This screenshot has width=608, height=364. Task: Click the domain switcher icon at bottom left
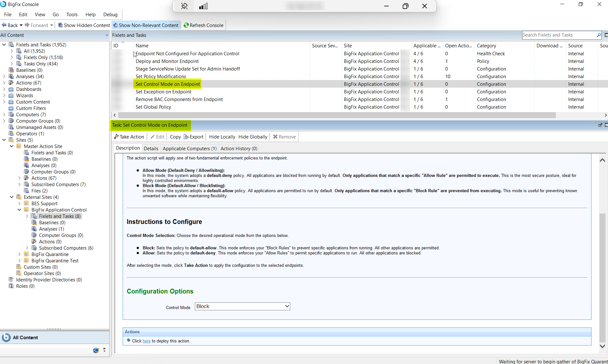[96, 350]
